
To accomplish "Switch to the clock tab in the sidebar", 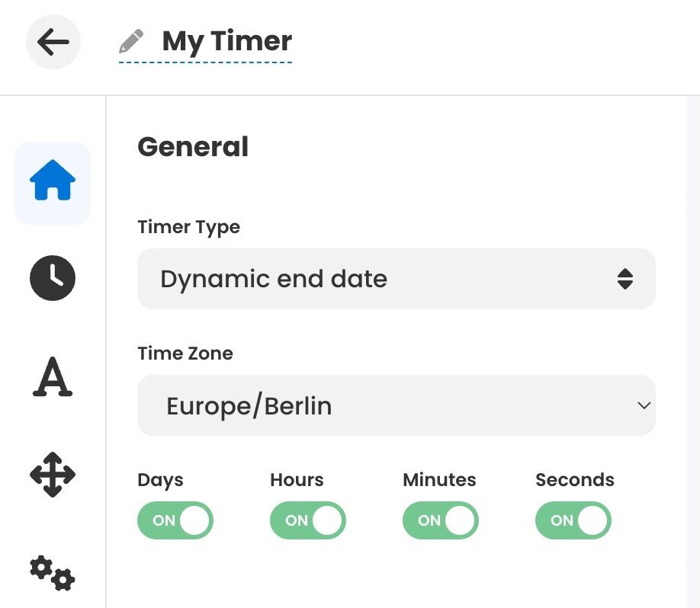I will (x=52, y=278).
